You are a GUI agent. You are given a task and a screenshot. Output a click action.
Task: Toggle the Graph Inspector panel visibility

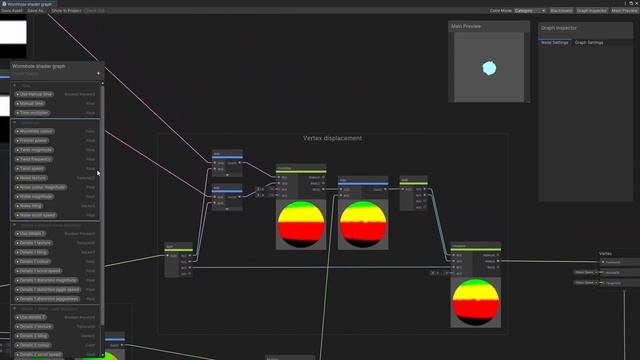click(591, 11)
